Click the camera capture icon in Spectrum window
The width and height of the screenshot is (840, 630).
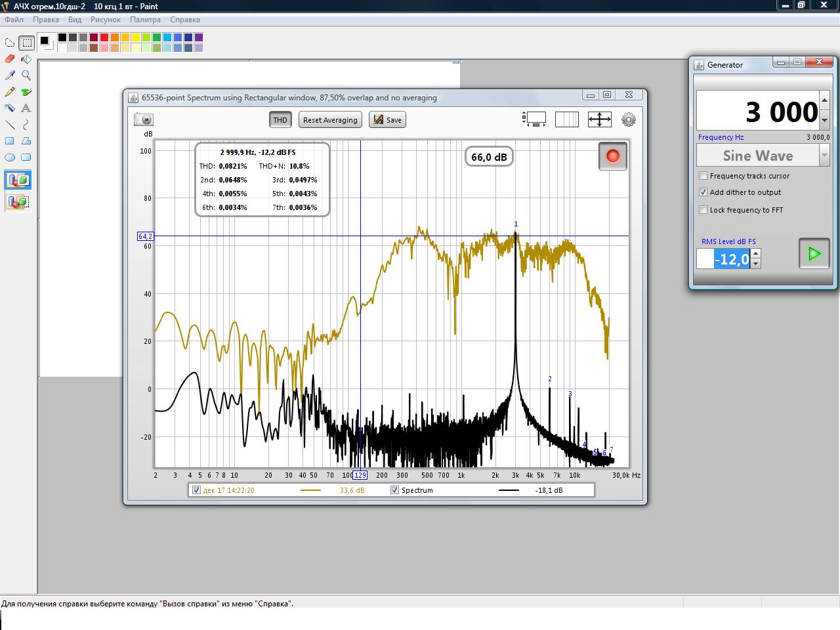(144, 119)
